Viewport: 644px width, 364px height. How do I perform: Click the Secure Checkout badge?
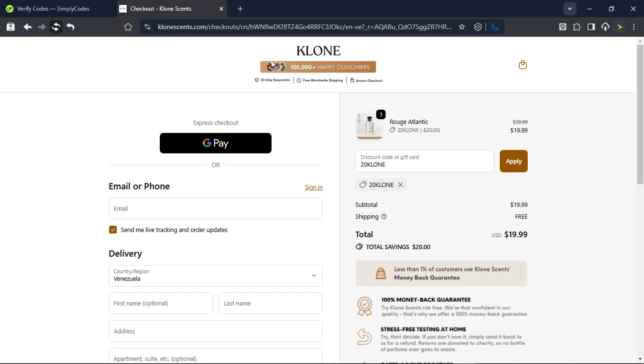[x=366, y=80]
